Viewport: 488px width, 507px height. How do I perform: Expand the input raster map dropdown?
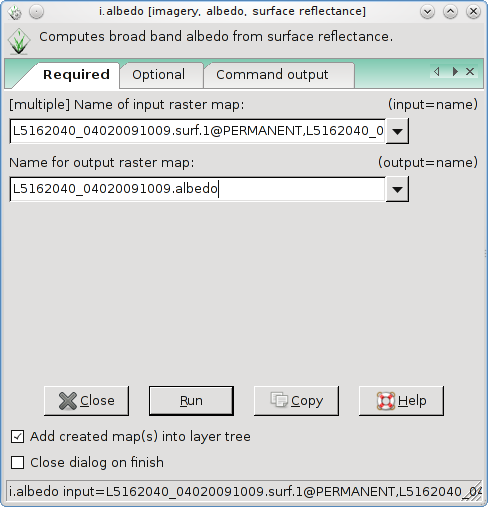click(397, 131)
